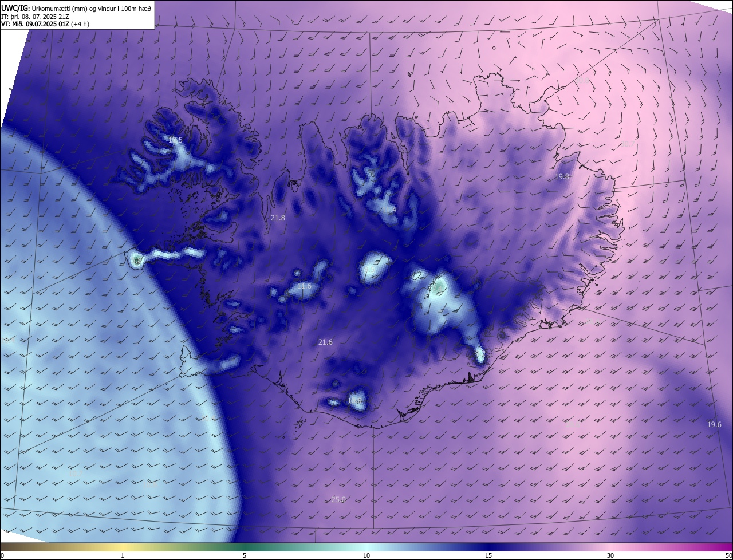733x560 pixels.
Task: Select the VT: Mið. 09.07.2025 01Z line
Action: coord(45,23)
